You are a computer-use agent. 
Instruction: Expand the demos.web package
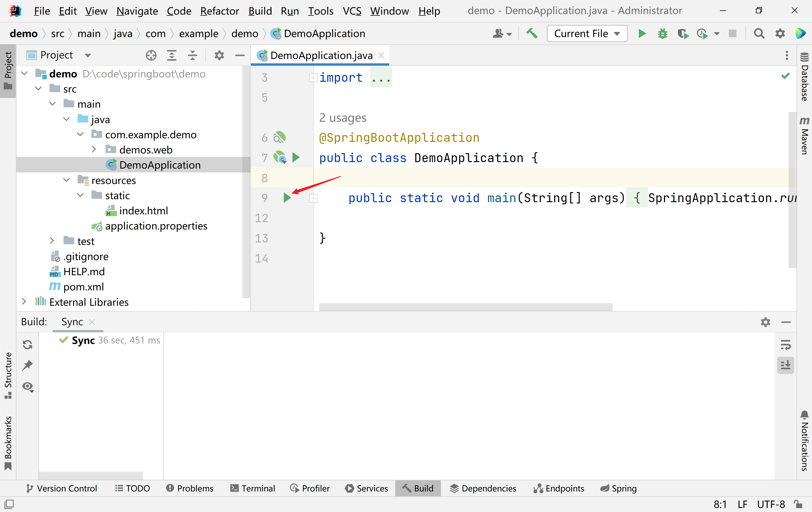(94, 149)
